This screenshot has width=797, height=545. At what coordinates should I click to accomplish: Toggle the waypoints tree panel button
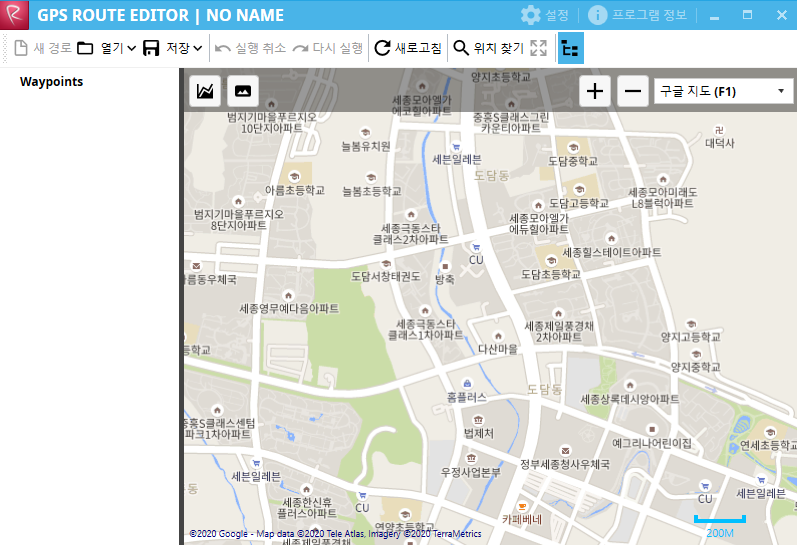(571, 48)
